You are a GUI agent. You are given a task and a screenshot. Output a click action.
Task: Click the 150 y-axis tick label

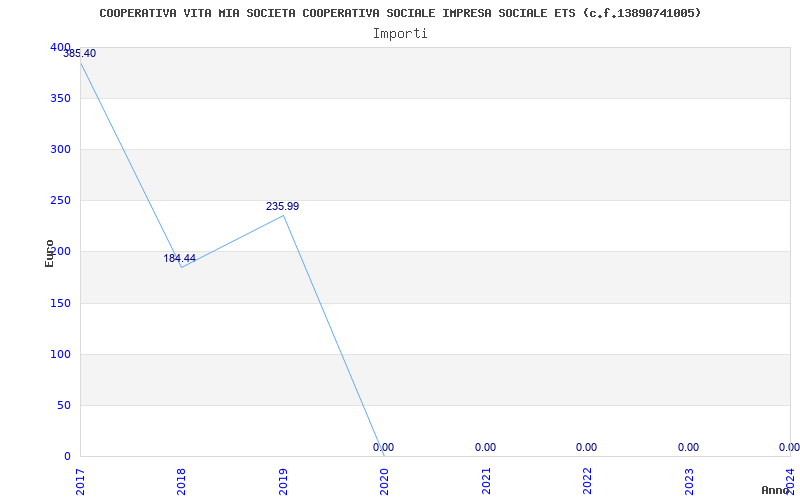(60, 303)
